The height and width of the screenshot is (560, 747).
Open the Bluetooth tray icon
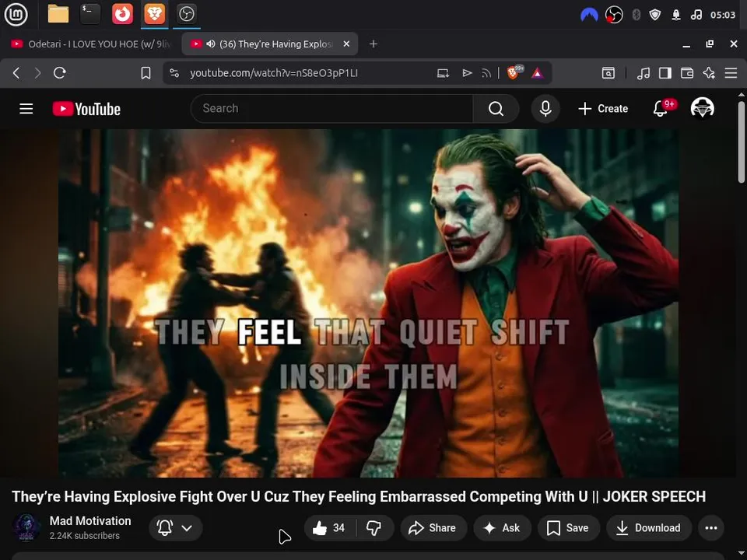coord(636,15)
